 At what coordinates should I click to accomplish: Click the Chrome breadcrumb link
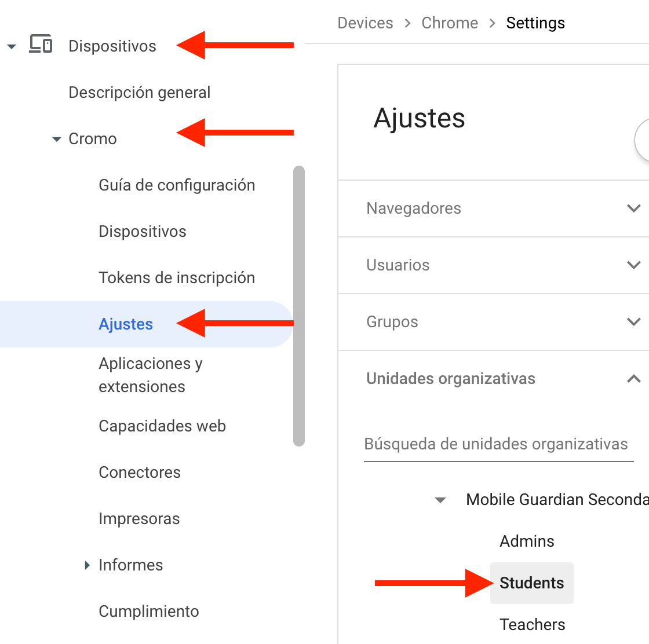pos(450,23)
